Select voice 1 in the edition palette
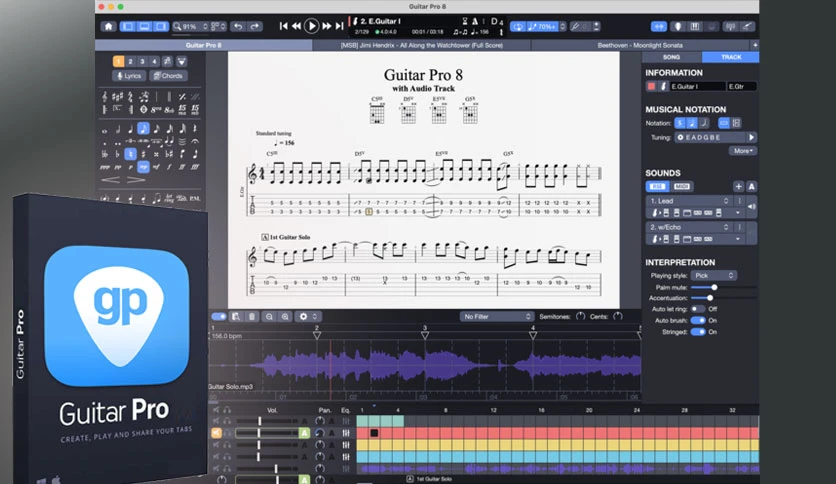836x484 pixels. 118,61
